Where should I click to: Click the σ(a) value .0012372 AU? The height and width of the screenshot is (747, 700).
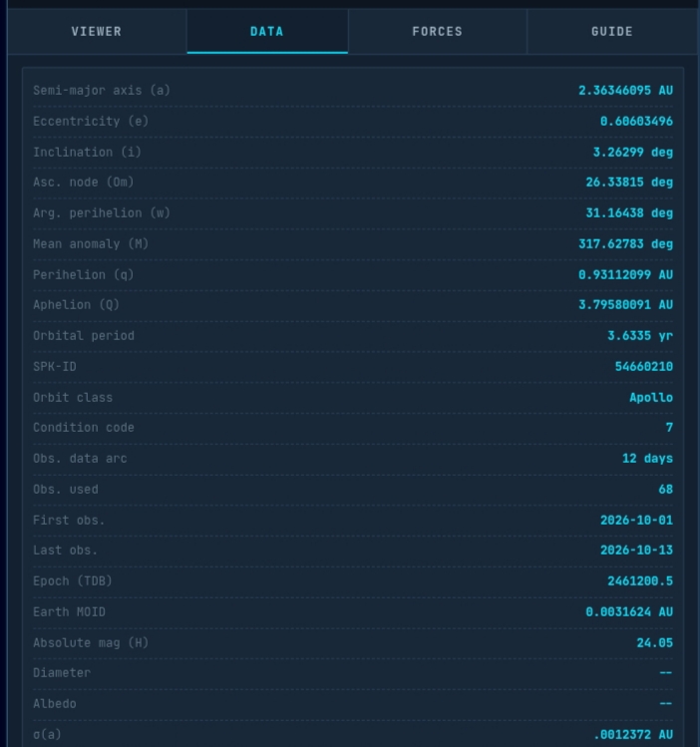click(x=633, y=735)
